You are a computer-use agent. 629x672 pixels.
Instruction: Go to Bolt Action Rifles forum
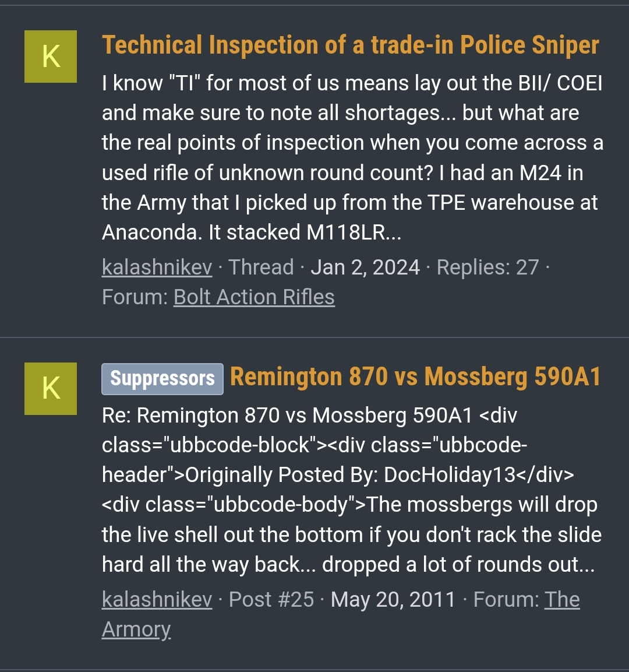coord(254,297)
